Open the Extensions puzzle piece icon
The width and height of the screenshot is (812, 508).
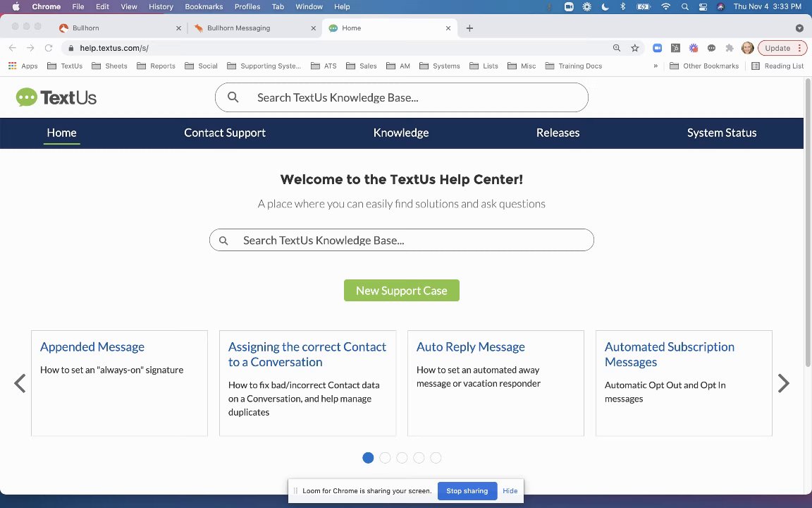point(730,48)
